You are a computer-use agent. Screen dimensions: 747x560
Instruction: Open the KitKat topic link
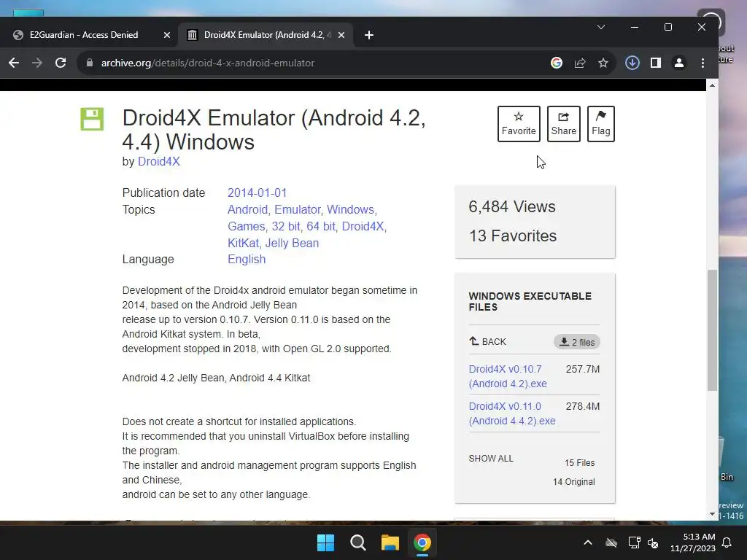[243, 243]
